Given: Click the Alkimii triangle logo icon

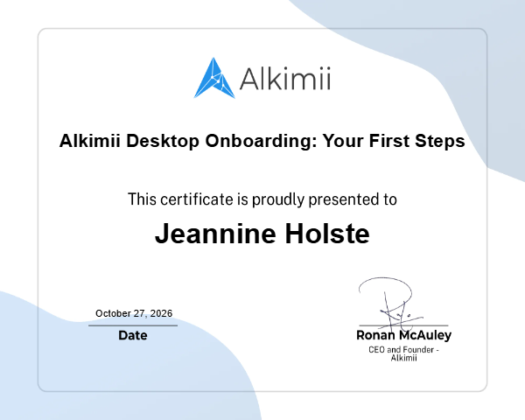Looking at the screenshot, I should [x=214, y=78].
